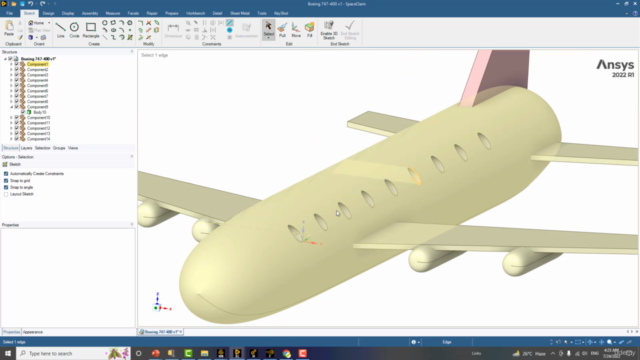Toggle visibility checkbox of Body10
Image resolution: width=640 pixels, height=360 pixels.
[x=23, y=112]
